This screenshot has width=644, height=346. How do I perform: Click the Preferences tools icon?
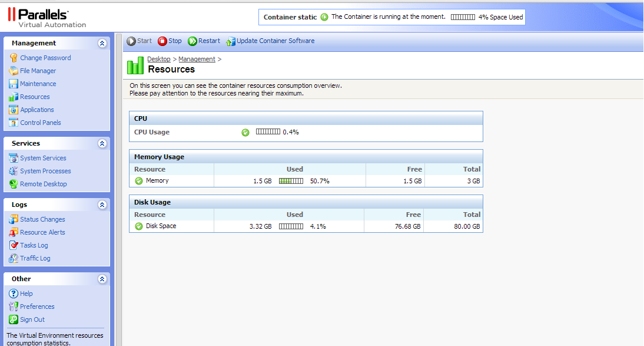(x=14, y=307)
